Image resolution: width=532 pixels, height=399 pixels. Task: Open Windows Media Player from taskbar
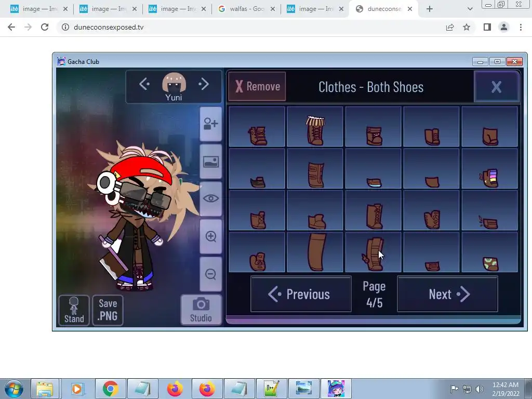[x=77, y=389]
